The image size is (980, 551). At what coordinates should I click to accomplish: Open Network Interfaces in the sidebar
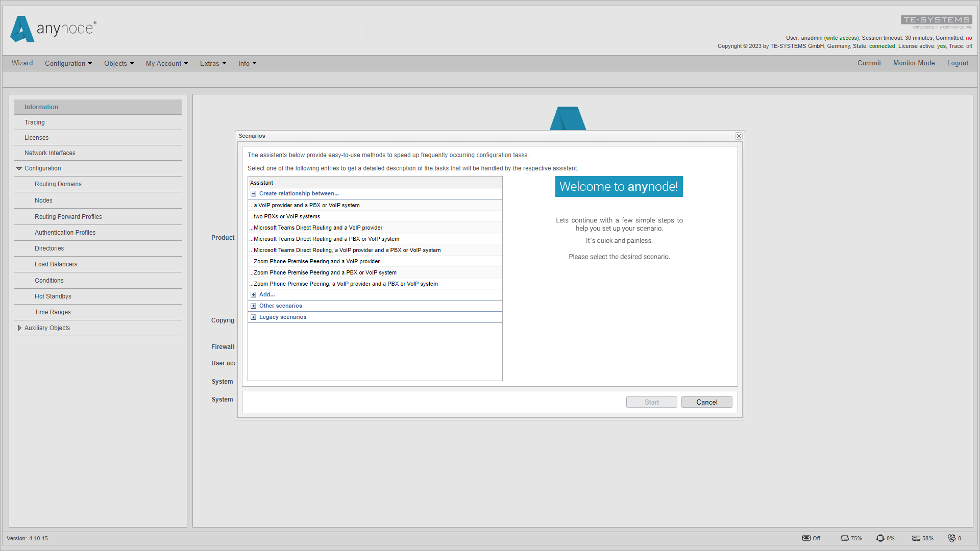click(98, 153)
